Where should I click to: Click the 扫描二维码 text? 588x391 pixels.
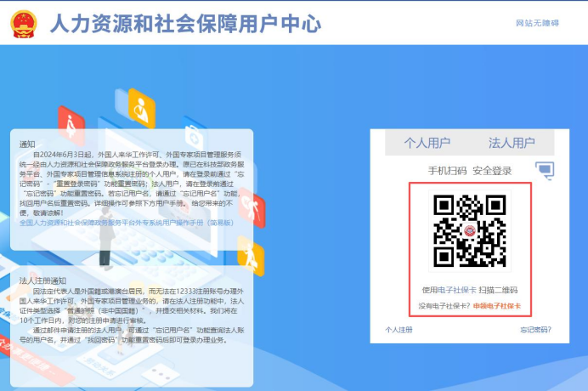pyautogui.click(x=498, y=290)
